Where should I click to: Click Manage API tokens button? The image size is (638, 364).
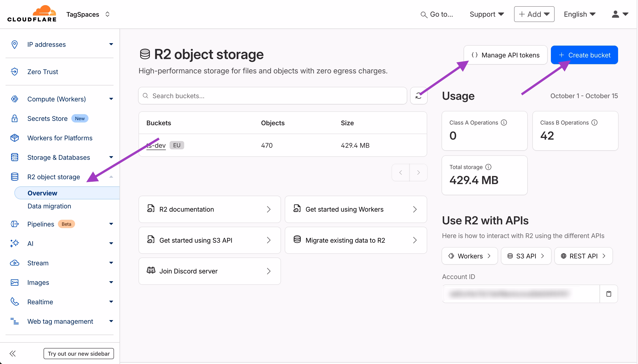coord(505,55)
